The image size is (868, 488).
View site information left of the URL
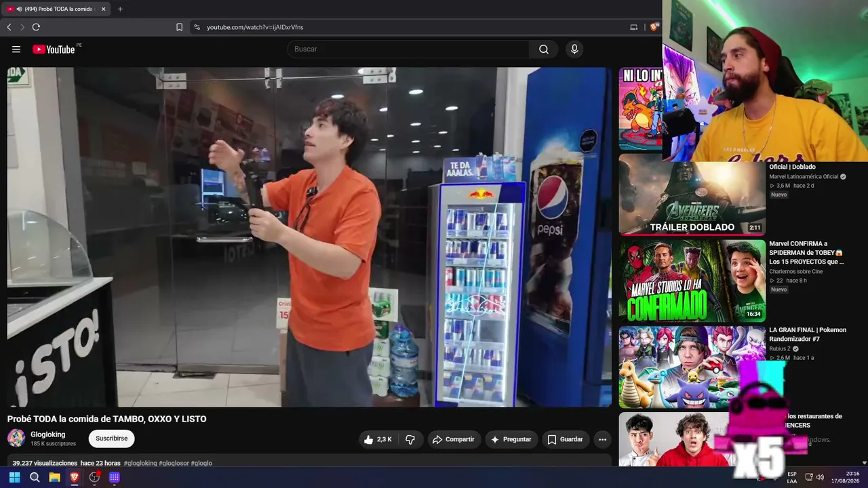[x=197, y=27]
